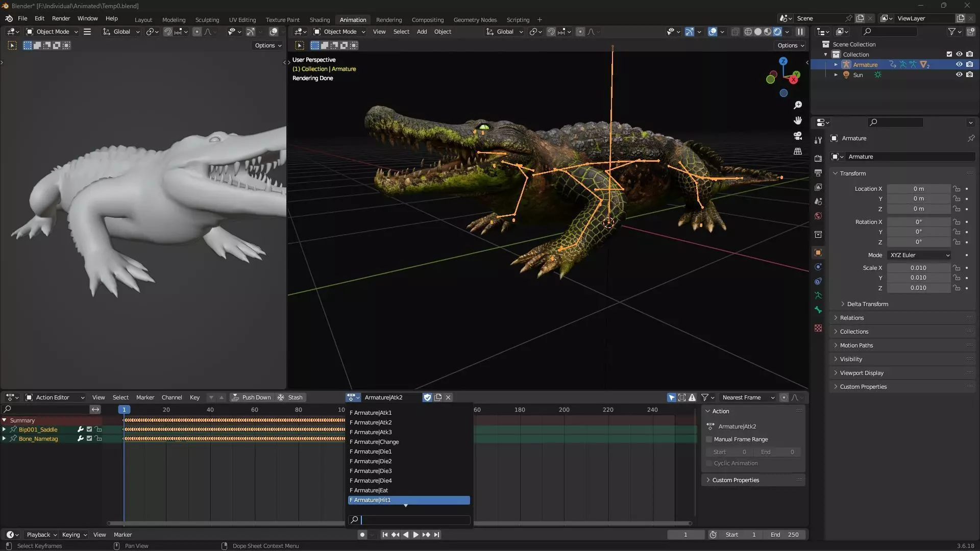The width and height of the screenshot is (980, 551).
Task: Open the Armature data properties tab
Action: [x=818, y=295]
